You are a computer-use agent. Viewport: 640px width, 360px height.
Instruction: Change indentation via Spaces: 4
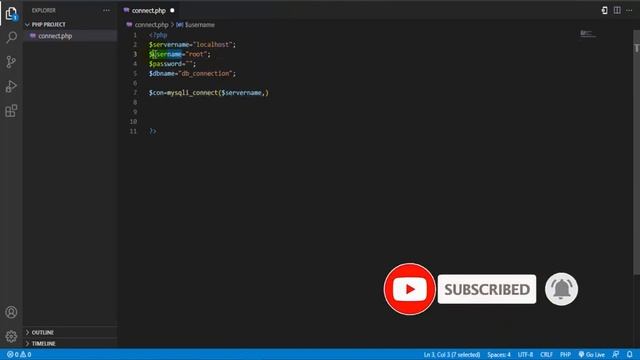[499, 354]
